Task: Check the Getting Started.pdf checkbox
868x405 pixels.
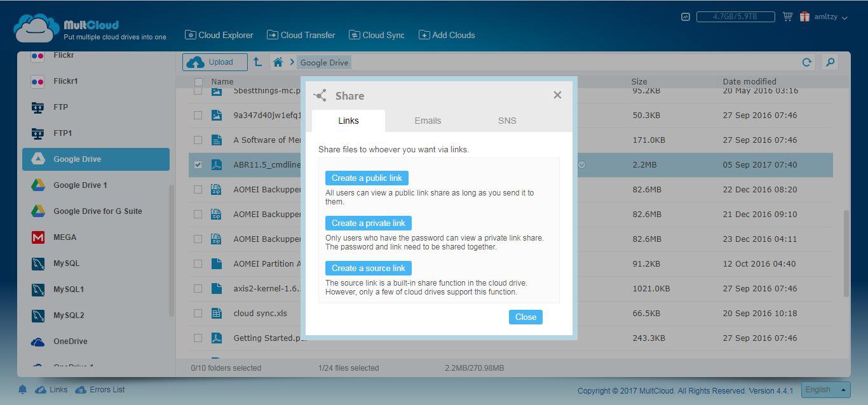Action: 198,338
